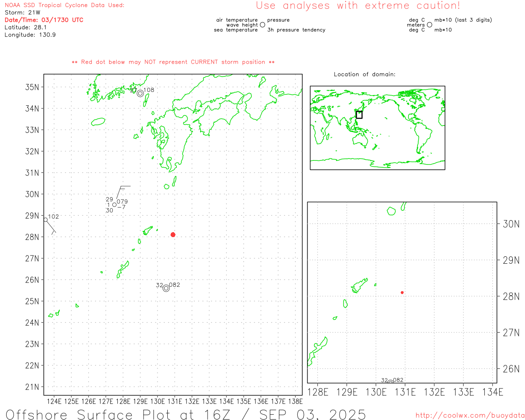
Task: Click station circle labeled 102 at left edge
Action: click(x=46, y=220)
